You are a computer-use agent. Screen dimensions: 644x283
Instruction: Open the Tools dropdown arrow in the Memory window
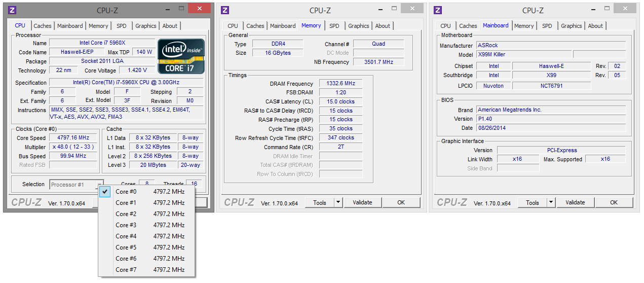click(x=338, y=202)
